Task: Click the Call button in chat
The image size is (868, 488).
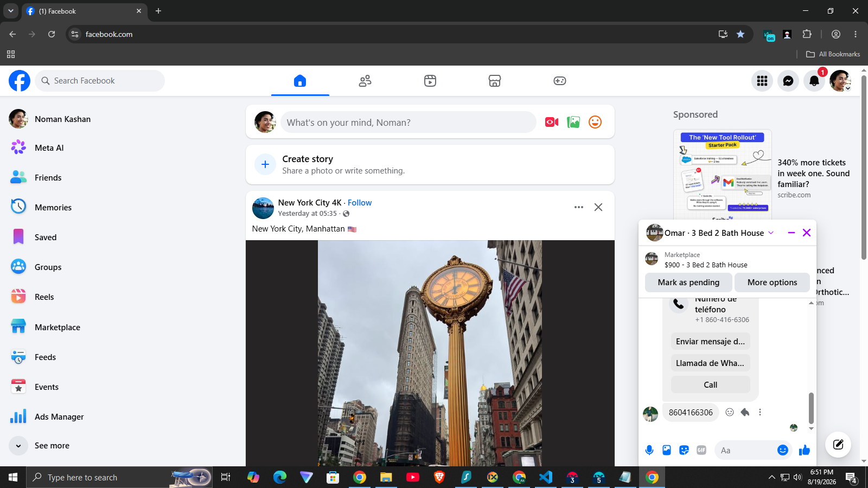Action: click(711, 384)
